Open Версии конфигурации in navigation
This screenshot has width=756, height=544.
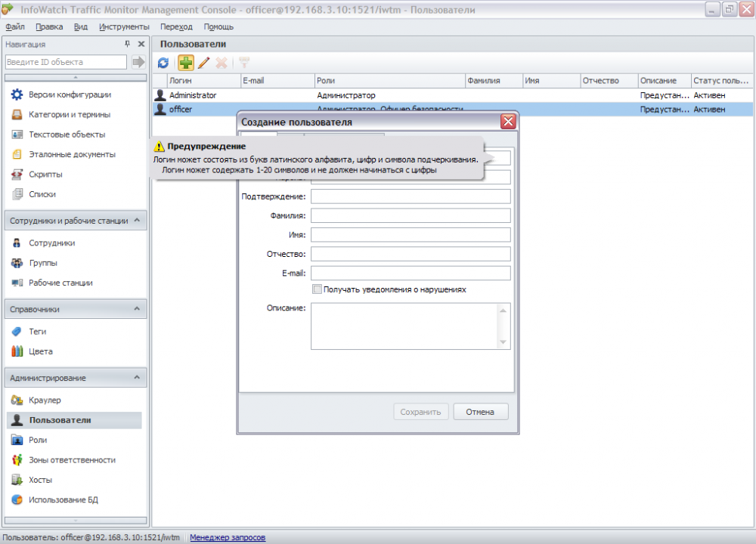[x=70, y=94]
